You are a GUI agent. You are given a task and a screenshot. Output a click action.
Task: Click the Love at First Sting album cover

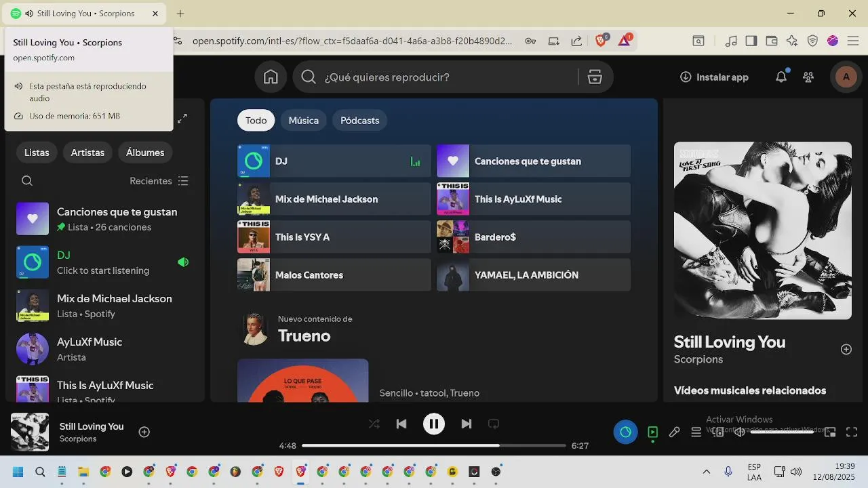(x=763, y=230)
